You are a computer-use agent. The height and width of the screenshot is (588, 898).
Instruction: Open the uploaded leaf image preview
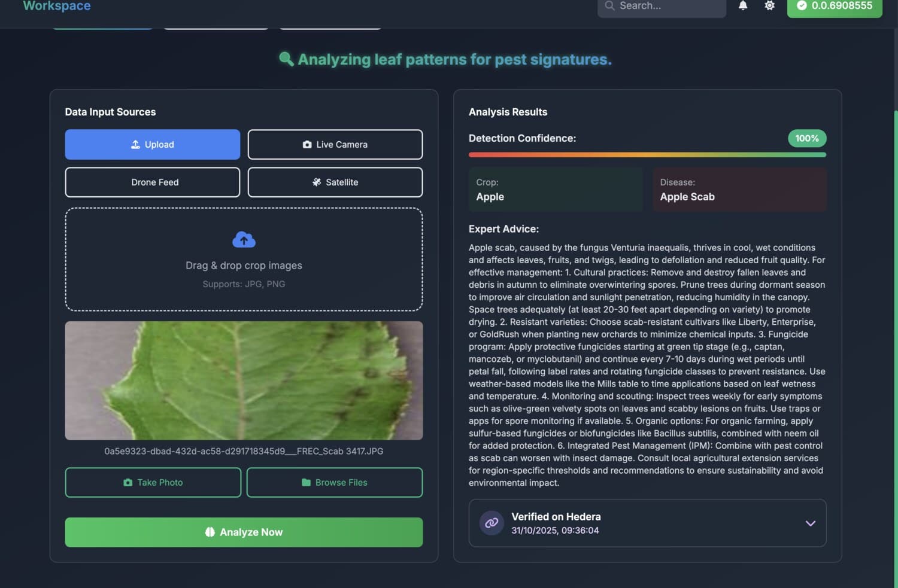(x=244, y=380)
